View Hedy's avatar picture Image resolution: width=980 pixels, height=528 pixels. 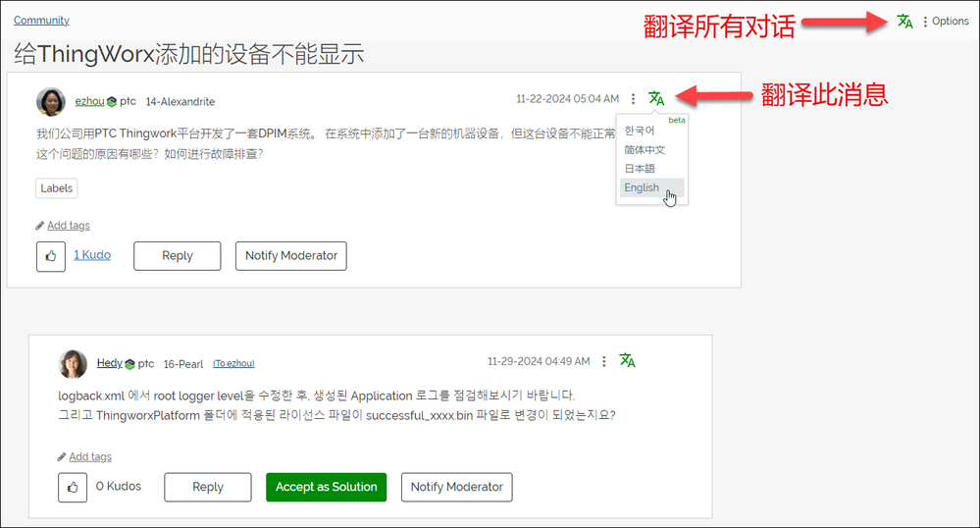click(x=73, y=364)
